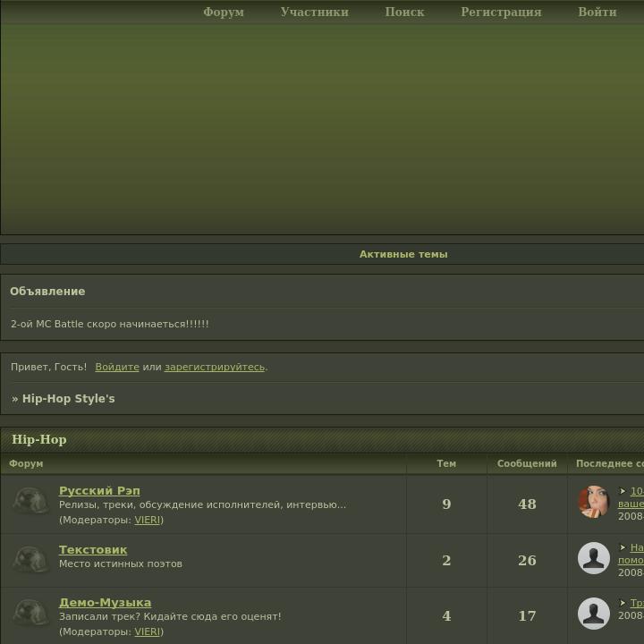Screen dimensions: 644x644
Task: Open Форум in the top menu
Action: [x=224, y=12]
